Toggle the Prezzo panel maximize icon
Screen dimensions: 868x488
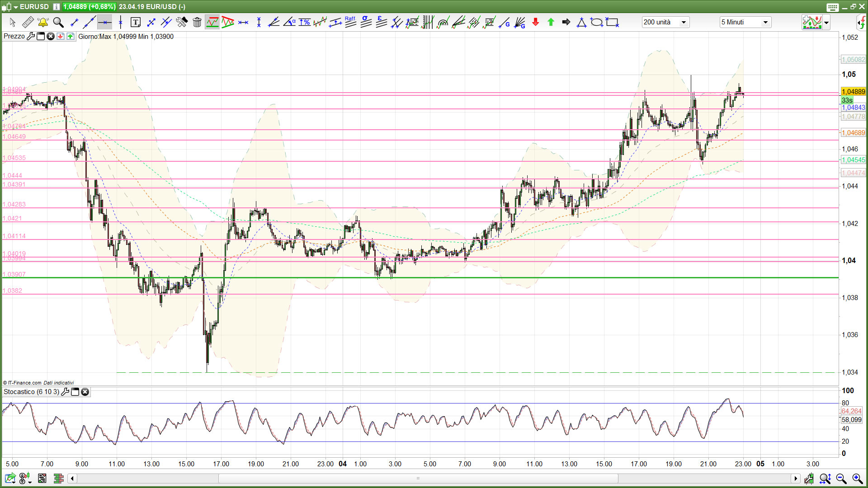tap(41, 36)
